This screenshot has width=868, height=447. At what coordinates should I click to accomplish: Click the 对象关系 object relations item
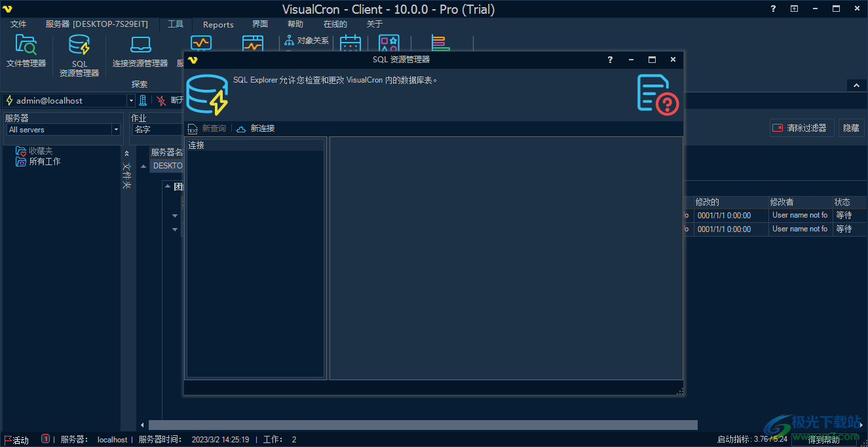[307, 41]
